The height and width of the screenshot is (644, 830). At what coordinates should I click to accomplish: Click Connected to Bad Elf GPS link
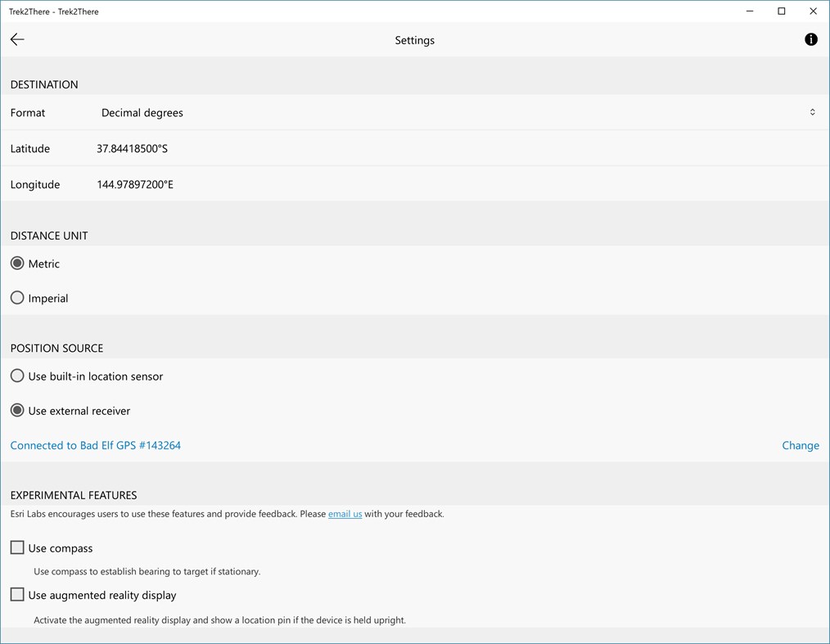[96, 445]
